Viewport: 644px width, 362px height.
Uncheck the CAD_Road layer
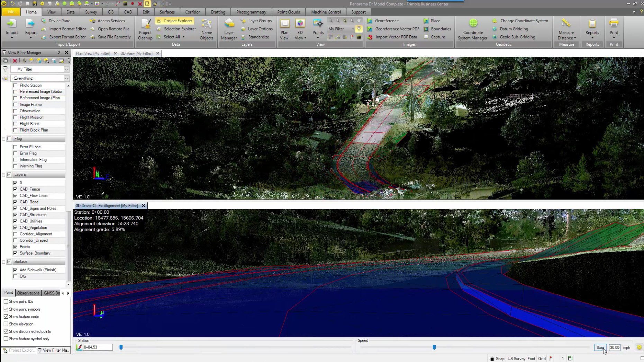15,202
